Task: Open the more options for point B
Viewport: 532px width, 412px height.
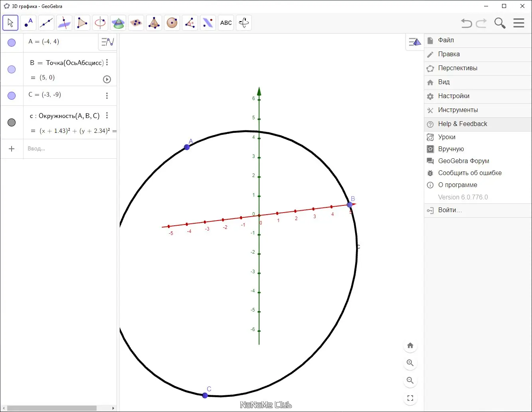Action: click(x=107, y=63)
